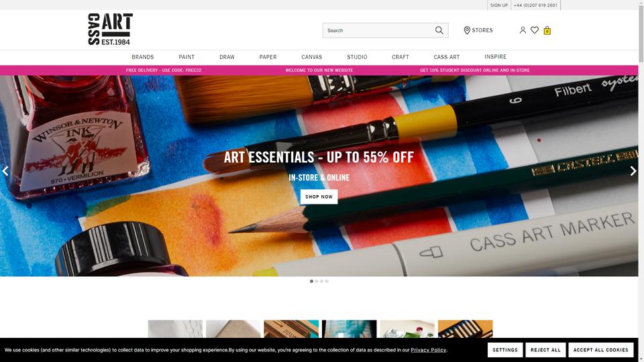Viewport: 644px width, 362px height.
Task: Show next slide with right arrow
Action: click(x=633, y=171)
